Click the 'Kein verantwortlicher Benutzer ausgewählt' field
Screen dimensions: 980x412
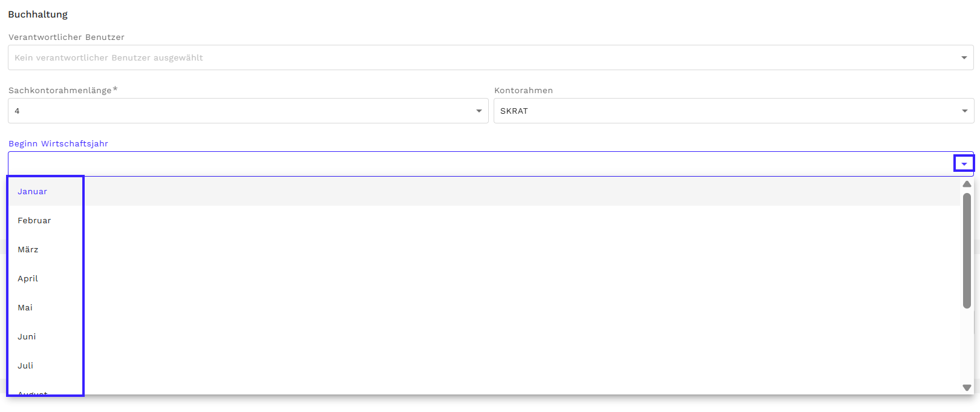[478, 57]
